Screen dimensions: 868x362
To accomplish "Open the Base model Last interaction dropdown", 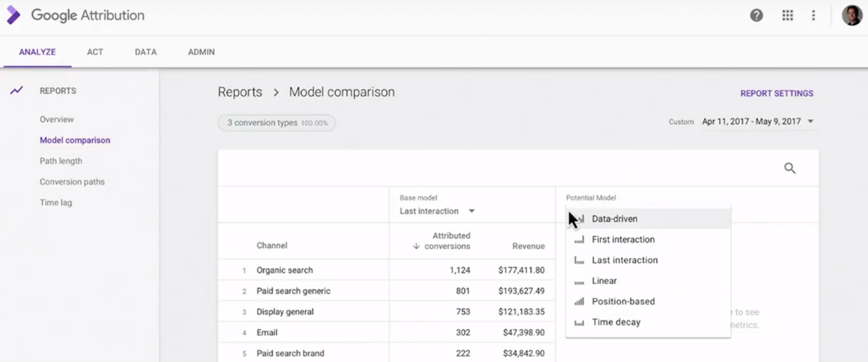I will [x=437, y=211].
